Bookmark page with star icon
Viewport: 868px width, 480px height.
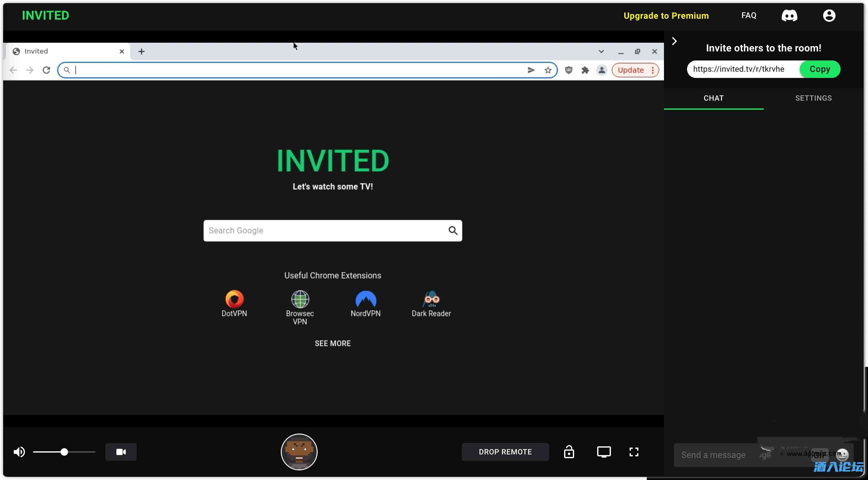pos(548,70)
